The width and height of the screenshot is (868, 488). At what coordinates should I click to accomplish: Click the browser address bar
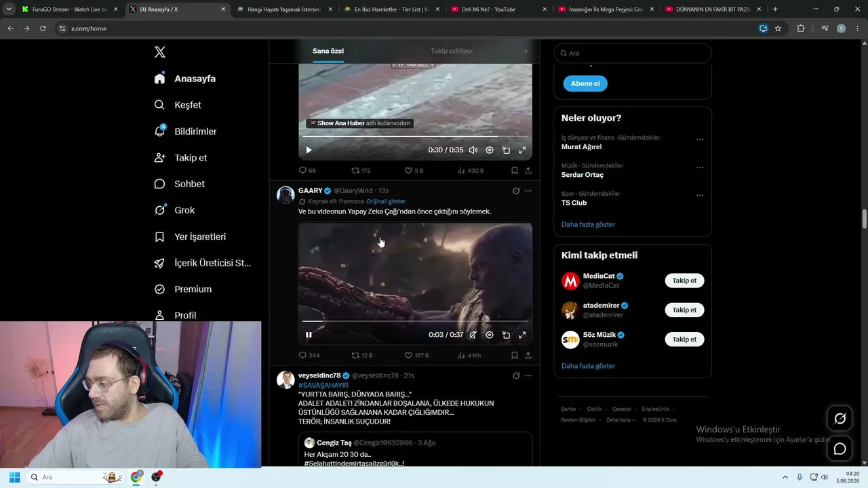(x=407, y=28)
